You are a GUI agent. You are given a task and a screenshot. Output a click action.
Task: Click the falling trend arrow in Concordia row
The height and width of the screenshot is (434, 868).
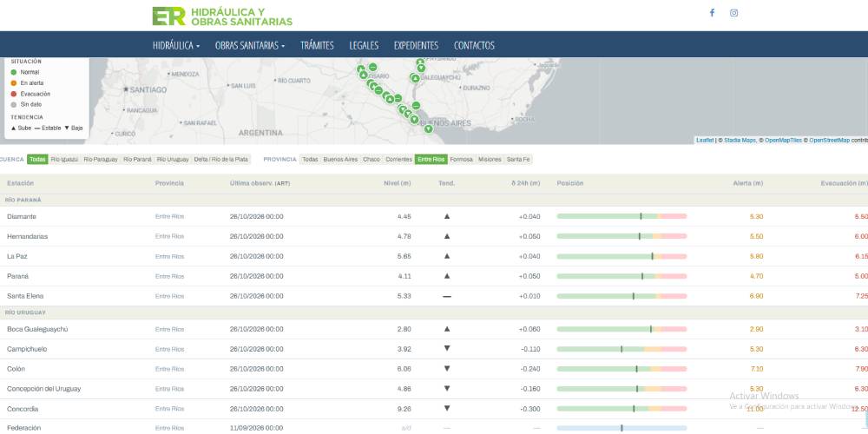click(x=447, y=409)
